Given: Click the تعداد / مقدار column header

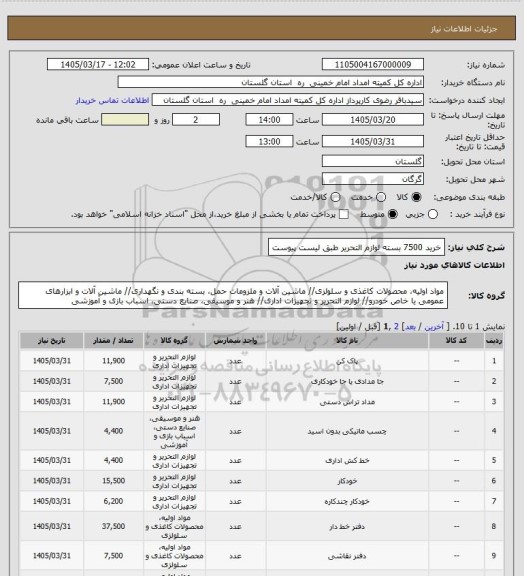Looking at the screenshot, I should click(113, 341).
